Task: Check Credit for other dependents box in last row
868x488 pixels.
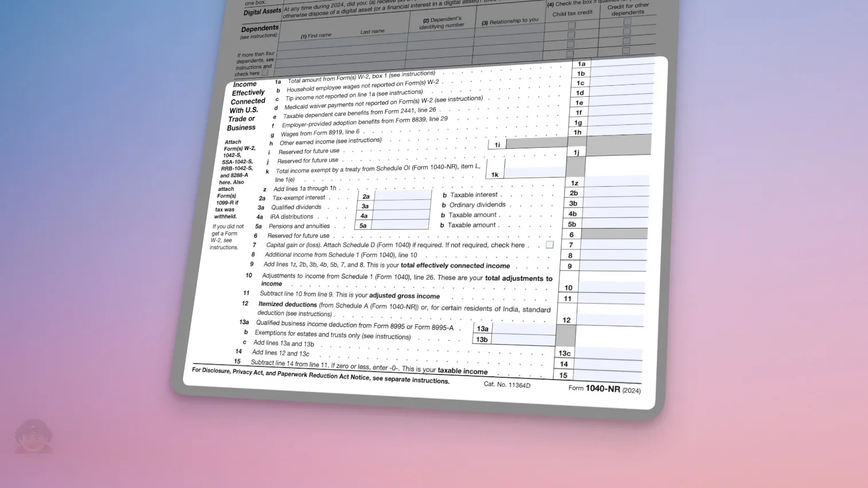Action: pos(625,50)
